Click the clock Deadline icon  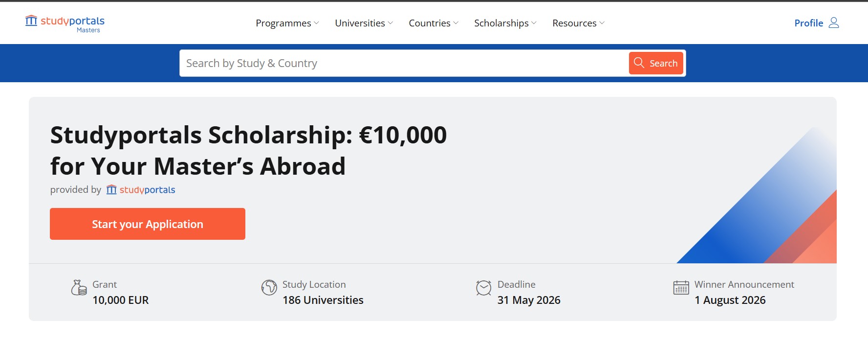[x=483, y=288]
